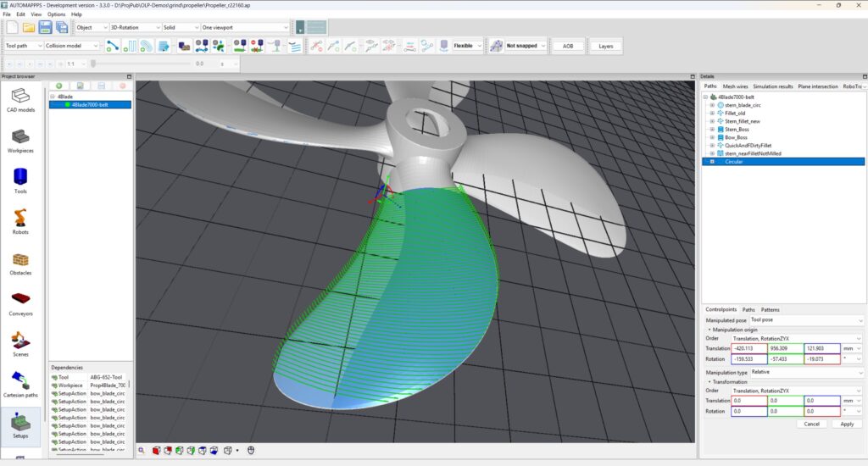Expand the Fillet_old tree node
Image resolution: width=868 pixels, height=466 pixels.
(712, 113)
